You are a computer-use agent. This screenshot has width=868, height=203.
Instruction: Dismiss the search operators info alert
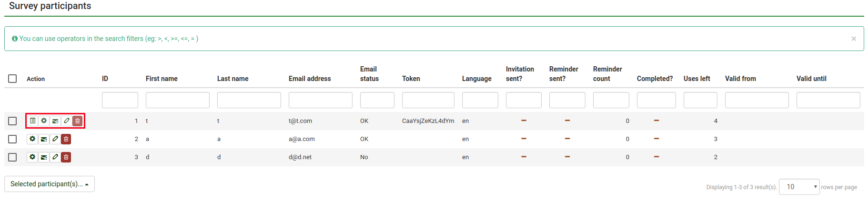854,39
